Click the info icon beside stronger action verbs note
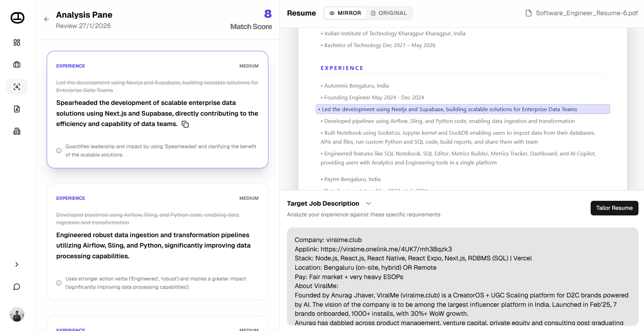 pyautogui.click(x=59, y=283)
